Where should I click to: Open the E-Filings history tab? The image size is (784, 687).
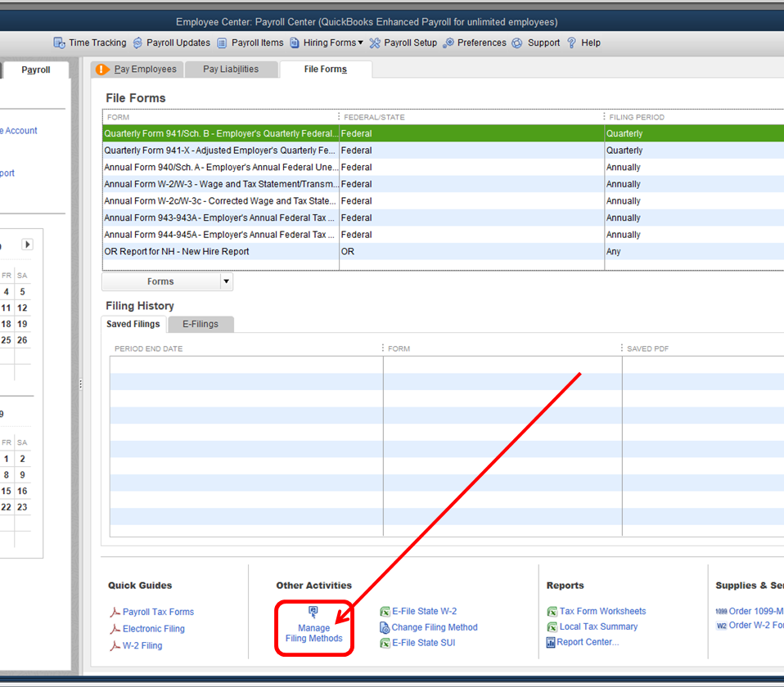point(201,324)
